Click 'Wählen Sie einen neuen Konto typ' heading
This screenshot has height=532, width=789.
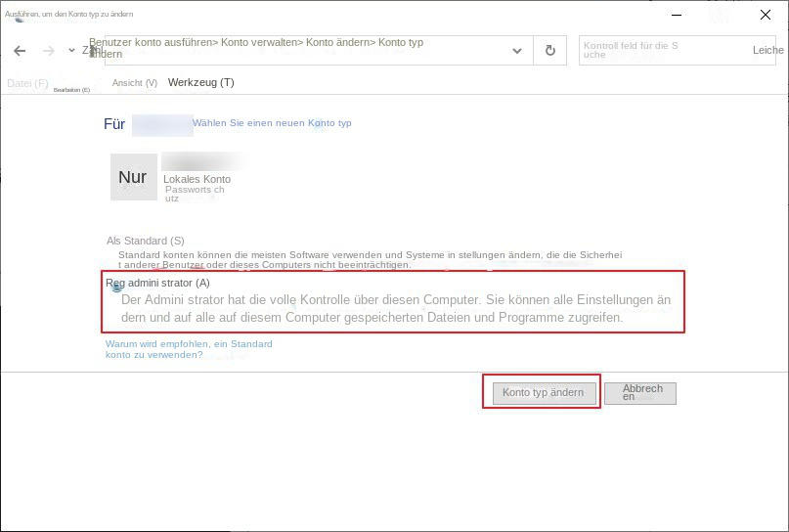(272, 123)
